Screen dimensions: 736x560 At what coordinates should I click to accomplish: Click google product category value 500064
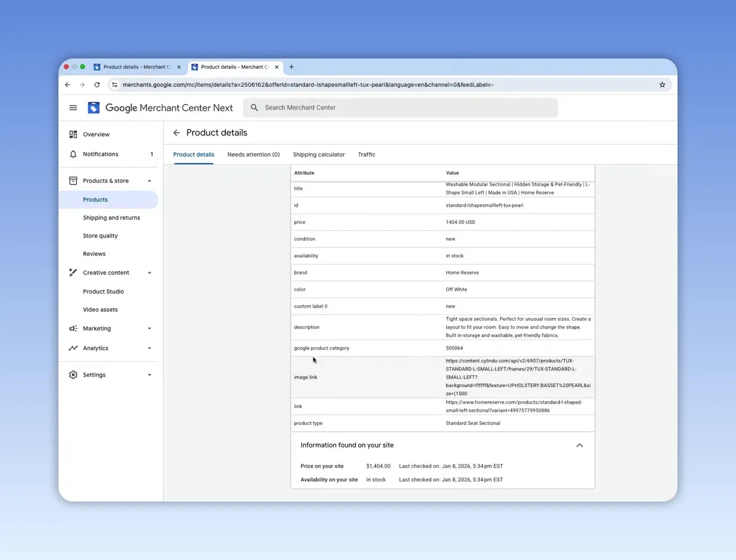click(454, 348)
